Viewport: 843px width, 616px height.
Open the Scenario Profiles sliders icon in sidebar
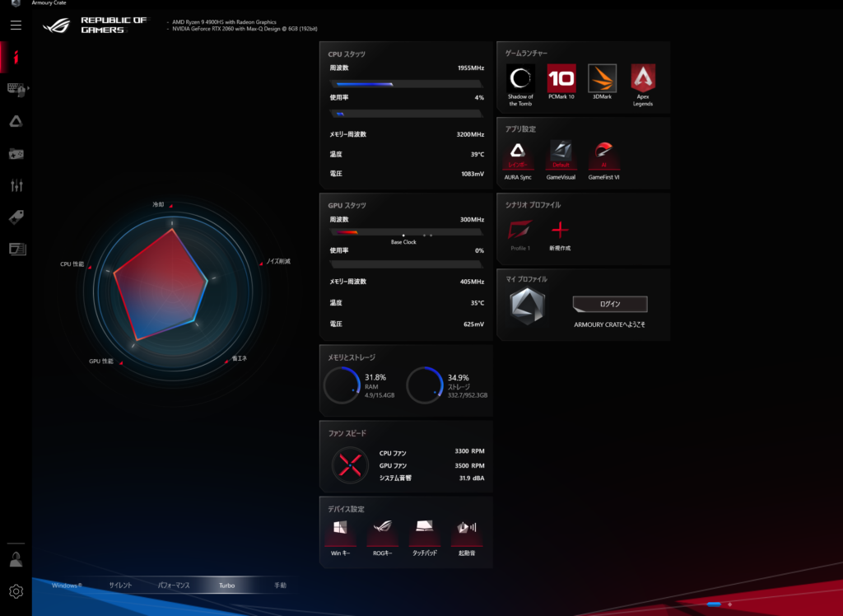click(16, 185)
